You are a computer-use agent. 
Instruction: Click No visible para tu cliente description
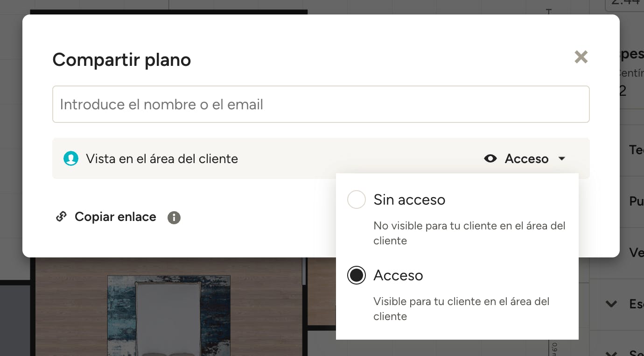(469, 233)
